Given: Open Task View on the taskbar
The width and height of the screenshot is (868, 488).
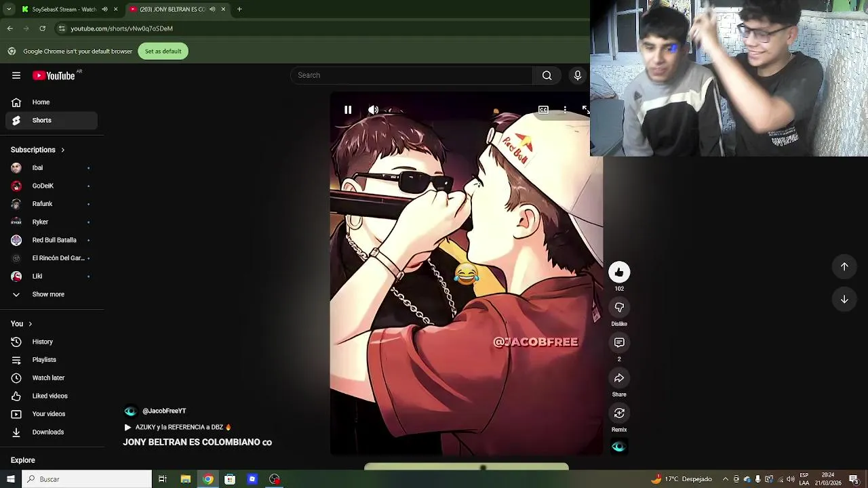Looking at the screenshot, I should [x=163, y=479].
